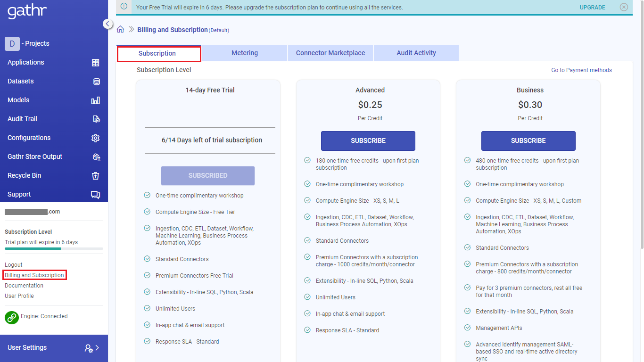Click check icon beside 'Compute Engine Size - XS, S, M, L, Custom'
The image size is (644, 362).
click(468, 200)
